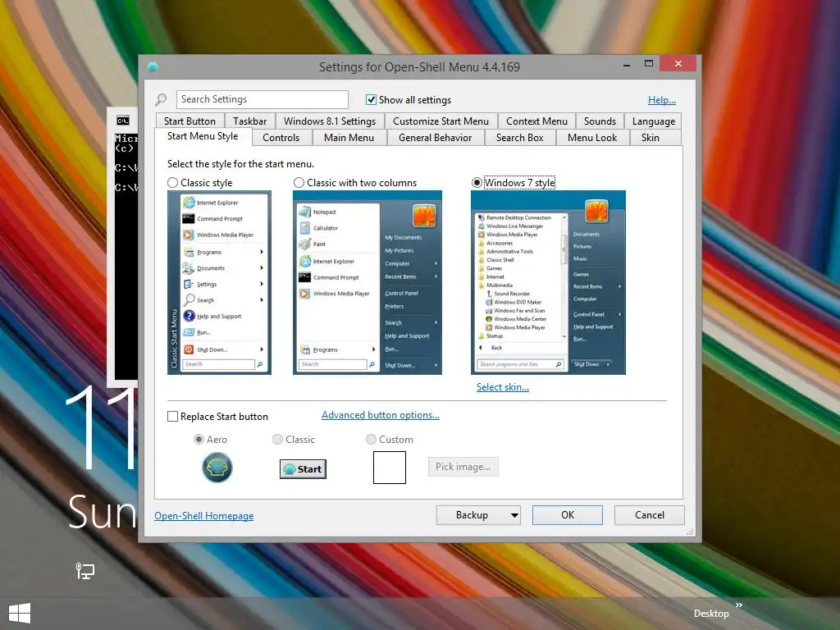The width and height of the screenshot is (840, 630).
Task: Choose the Aero button radio option
Action: [x=199, y=440]
